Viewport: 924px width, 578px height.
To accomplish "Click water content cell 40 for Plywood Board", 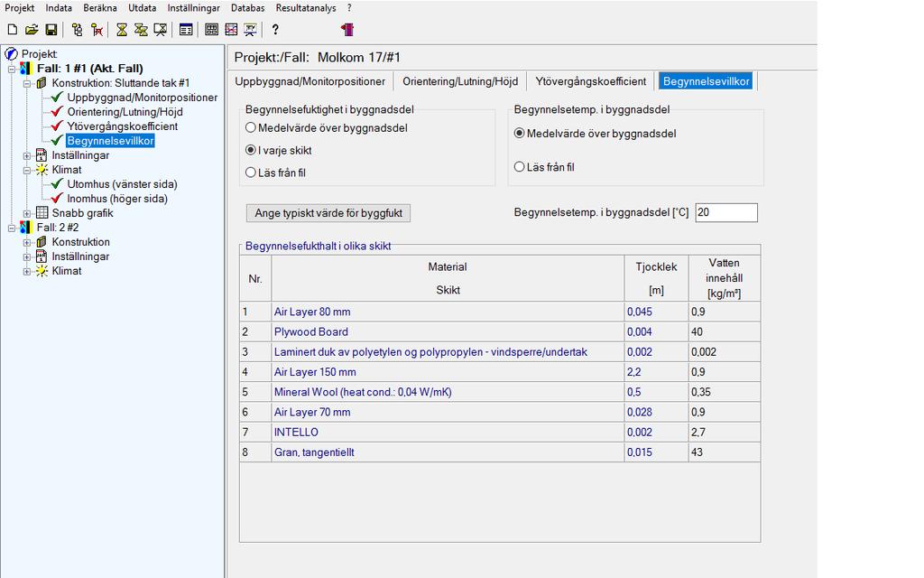I will [x=725, y=331].
